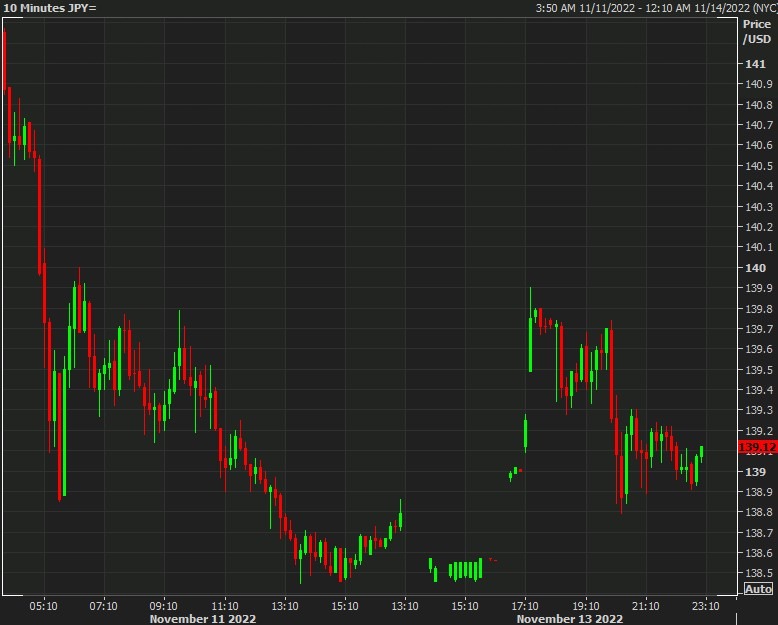Click the 'Price /USD' axis label
Image resolution: width=778 pixels, height=625 pixels.
coord(757,31)
